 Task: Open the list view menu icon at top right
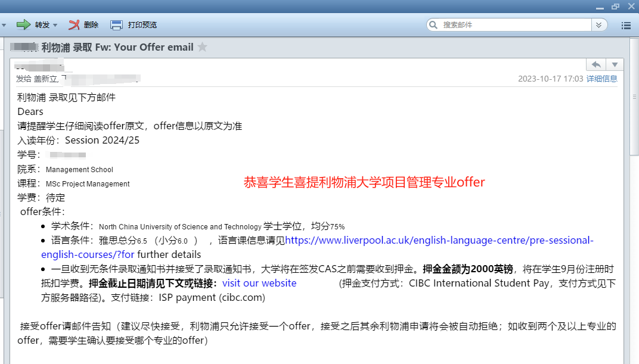pos(626,25)
